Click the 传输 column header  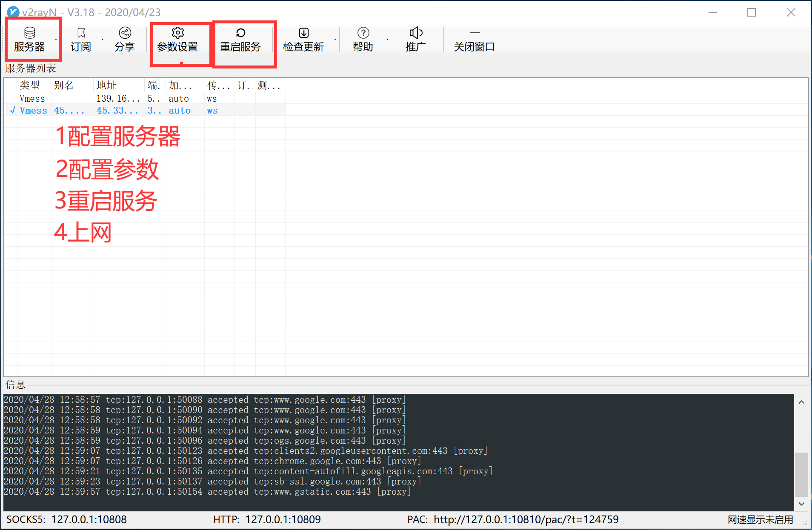(219, 85)
